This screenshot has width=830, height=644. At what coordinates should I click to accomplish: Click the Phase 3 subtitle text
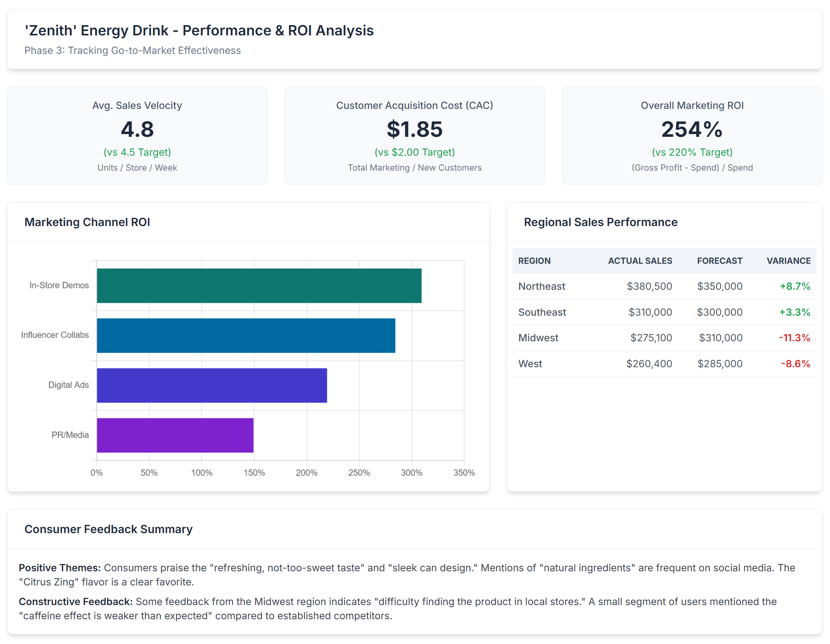(133, 51)
